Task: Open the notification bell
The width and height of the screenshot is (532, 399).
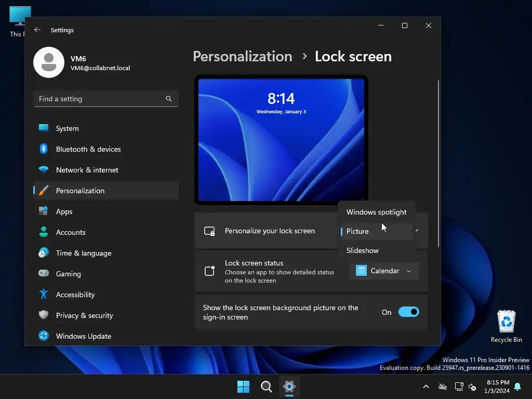Action: pyautogui.click(x=518, y=387)
